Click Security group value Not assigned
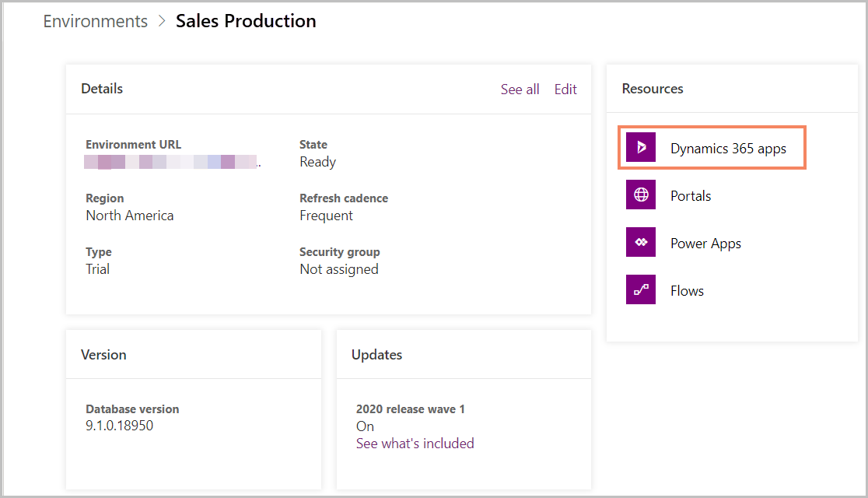This screenshot has height=498, width=868. pos(339,269)
